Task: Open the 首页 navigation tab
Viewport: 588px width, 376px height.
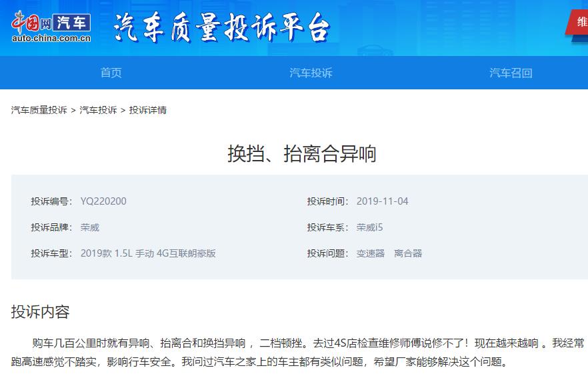Action: [x=111, y=73]
